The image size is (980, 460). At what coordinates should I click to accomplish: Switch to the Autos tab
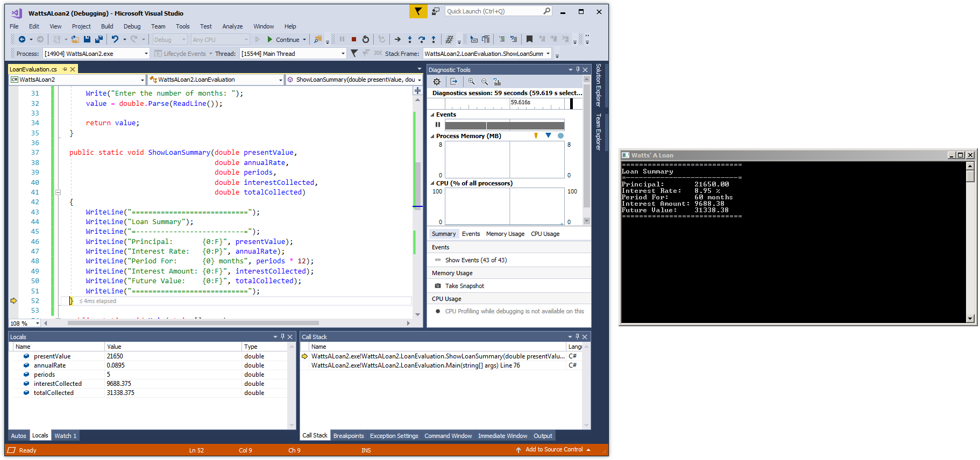pos(18,436)
